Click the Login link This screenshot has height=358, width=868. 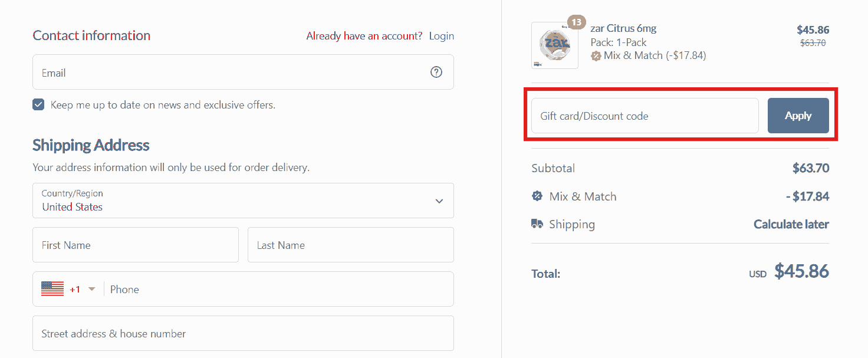441,36
